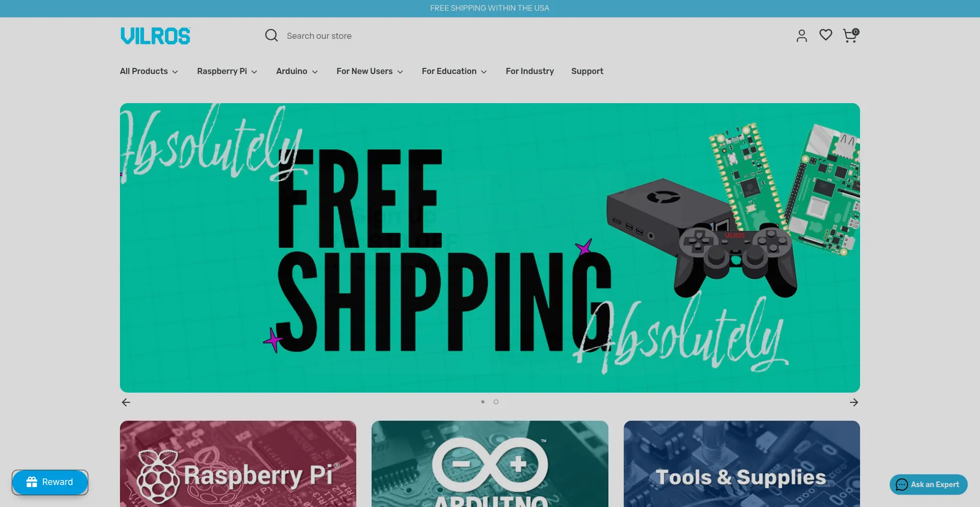Go to previous slide arrow
This screenshot has width=980, height=507.
(x=126, y=402)
